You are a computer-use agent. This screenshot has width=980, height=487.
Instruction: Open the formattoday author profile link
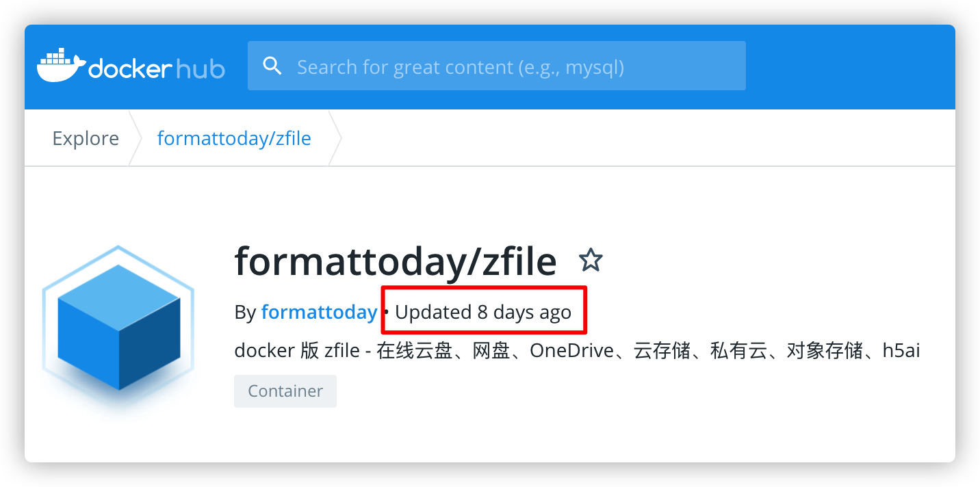[319, 313]
